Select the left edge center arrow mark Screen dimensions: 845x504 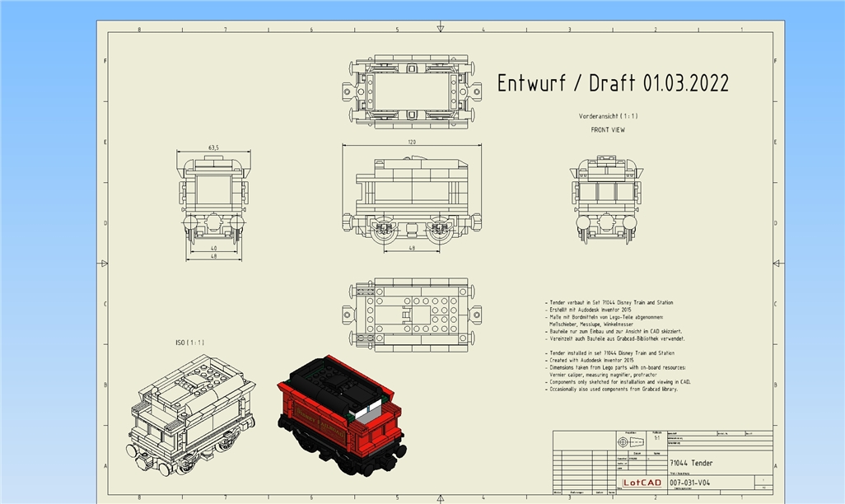coord(103,263)
